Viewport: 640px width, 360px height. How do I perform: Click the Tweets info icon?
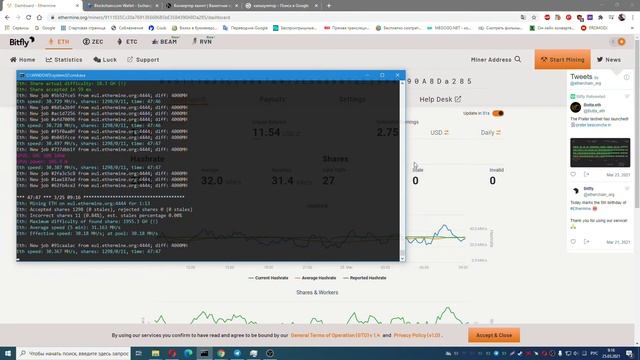[626, 77]
